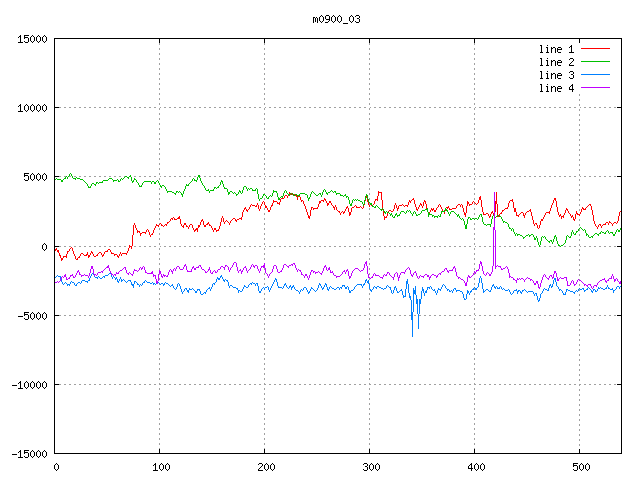Click the -10000 y-axis tick label
Screen dimensions: 640x480
coord(29,384)
